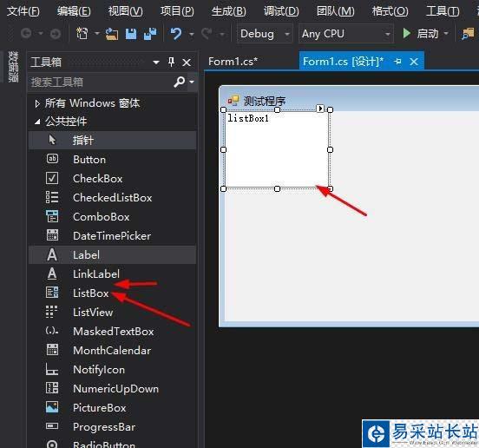Select the ComboBox control in toolbox
Image resolution: width=479 pixels, height=448 pixels.
point(113,217)
